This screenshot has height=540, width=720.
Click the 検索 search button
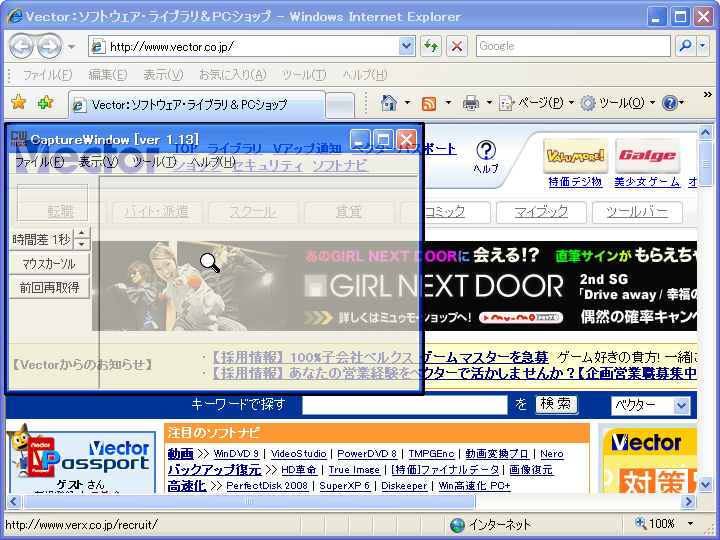(556, 404)
